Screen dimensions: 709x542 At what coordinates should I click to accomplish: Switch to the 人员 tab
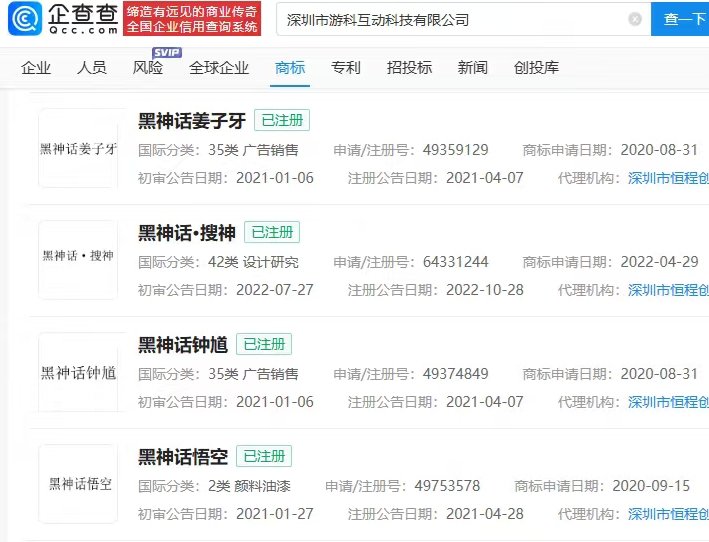pyautogui.click(x=92, y=68)
